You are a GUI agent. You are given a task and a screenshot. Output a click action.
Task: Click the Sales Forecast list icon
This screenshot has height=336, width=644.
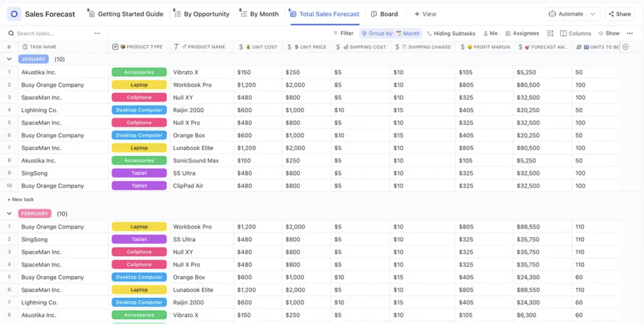tap(14, 14)
